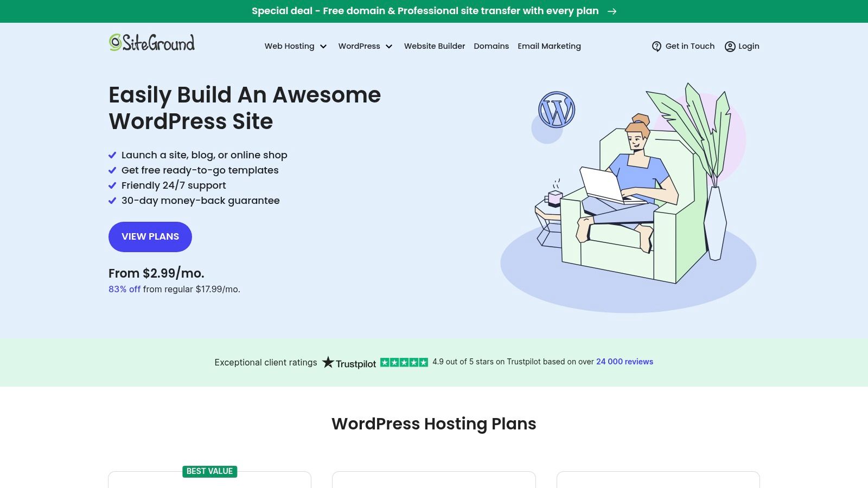Viewport: 868px width, 488px height.
Task: Click the person icon next to Login
Action: click(730, 47)
